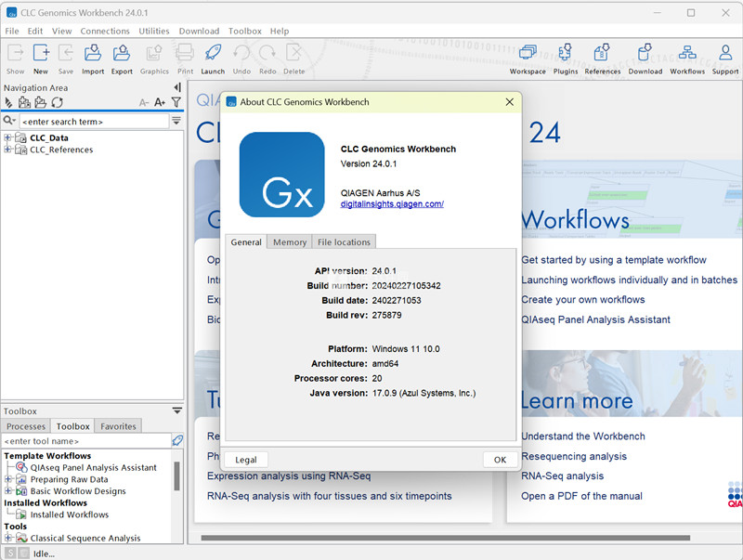Switch to the File locations tab
The height and width of the screenshot is (560, 743).
click(344, 241)
